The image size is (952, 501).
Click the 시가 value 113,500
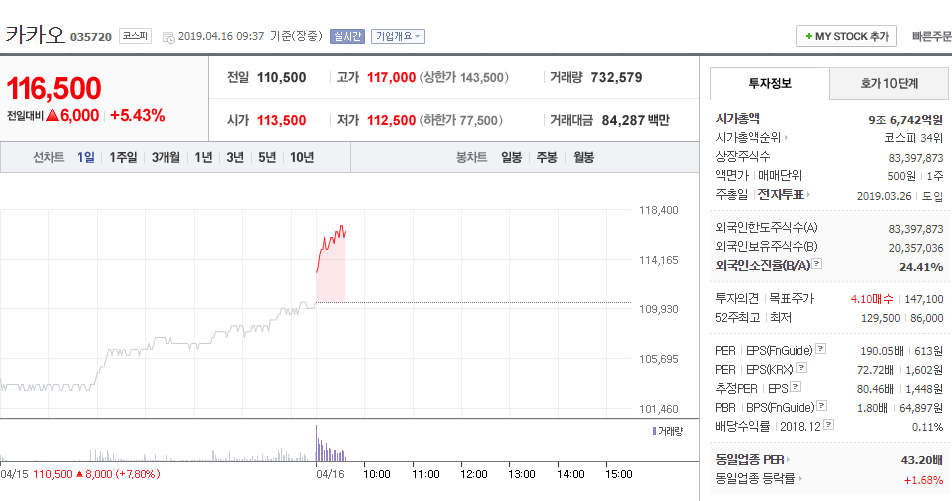(282, 121)
